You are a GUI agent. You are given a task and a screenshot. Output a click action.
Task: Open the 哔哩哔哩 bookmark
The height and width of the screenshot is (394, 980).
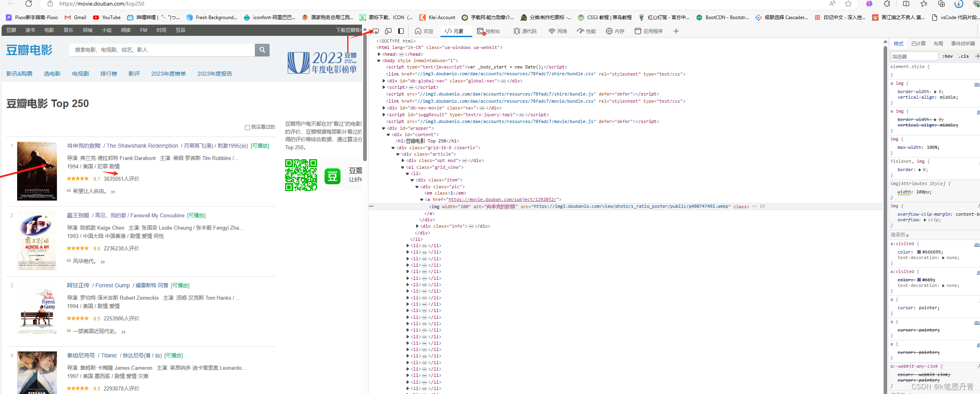pos(153,18)
